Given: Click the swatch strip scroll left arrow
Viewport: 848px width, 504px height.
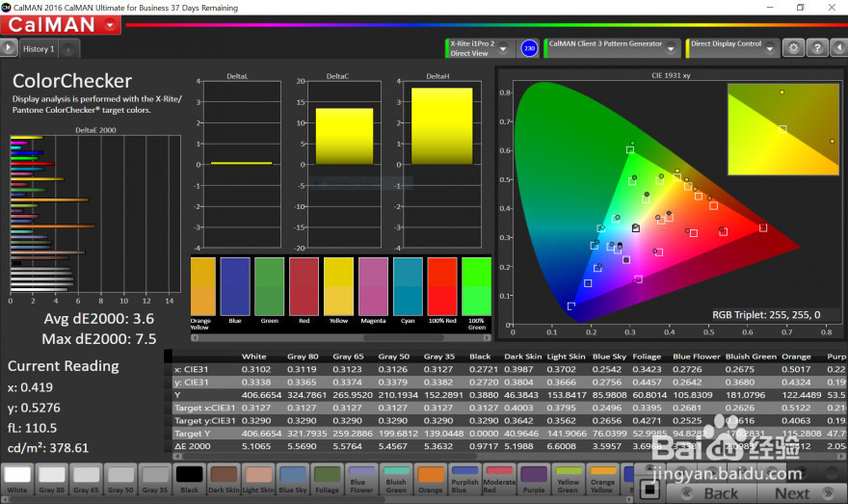Looking at the screenshot, I should pos(195,337).
